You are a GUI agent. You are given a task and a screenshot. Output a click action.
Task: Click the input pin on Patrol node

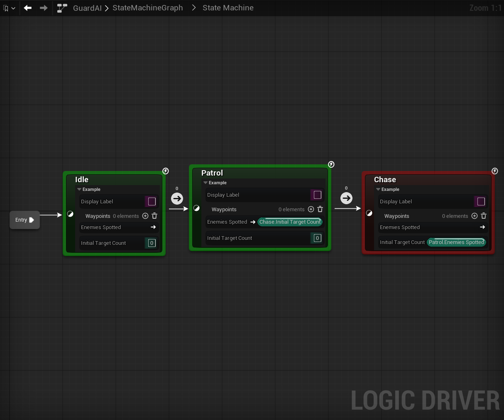pyautogui.click(x=196, y=208)
